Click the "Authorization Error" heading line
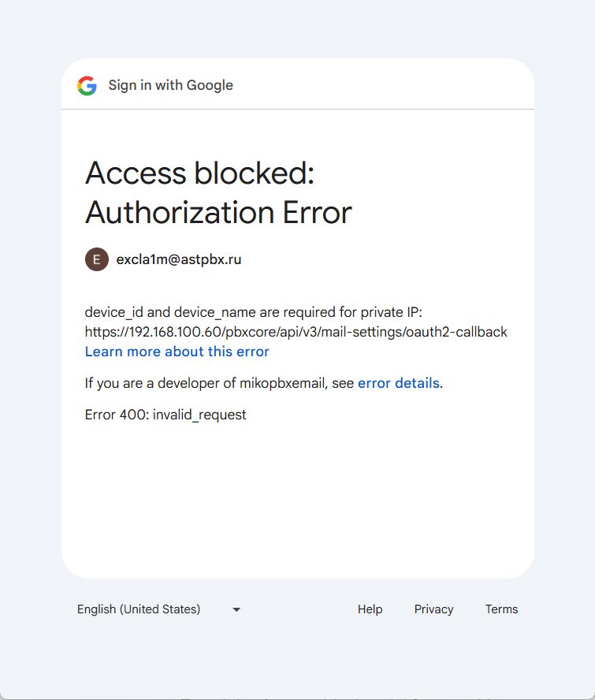The height and width of the screenshot is (700, 595). [218, 213]
